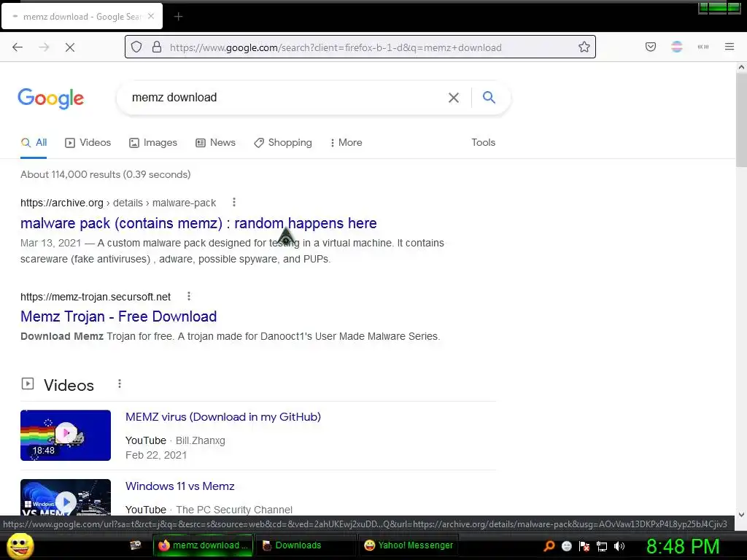Go back to the previous page
Image resolution: width=747 pixels, height=560 pixels.
point(18,47)
